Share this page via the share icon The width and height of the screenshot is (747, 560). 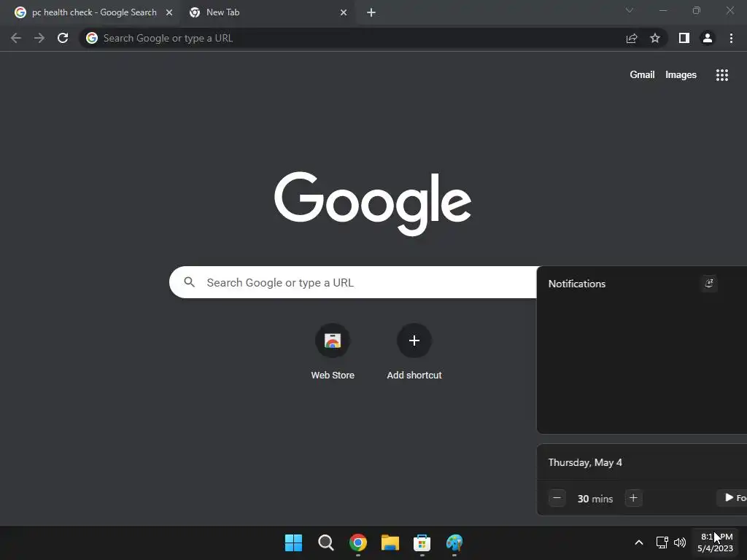632,38
